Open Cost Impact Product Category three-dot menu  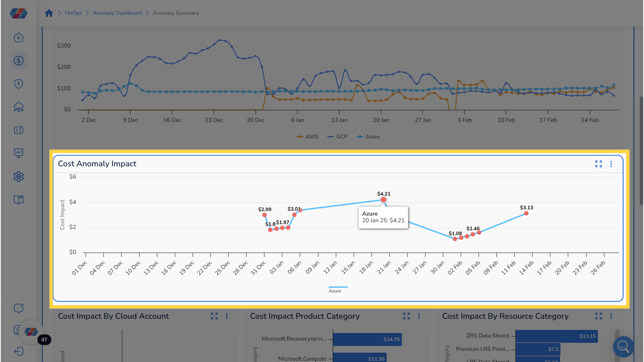tap(419, 316)
